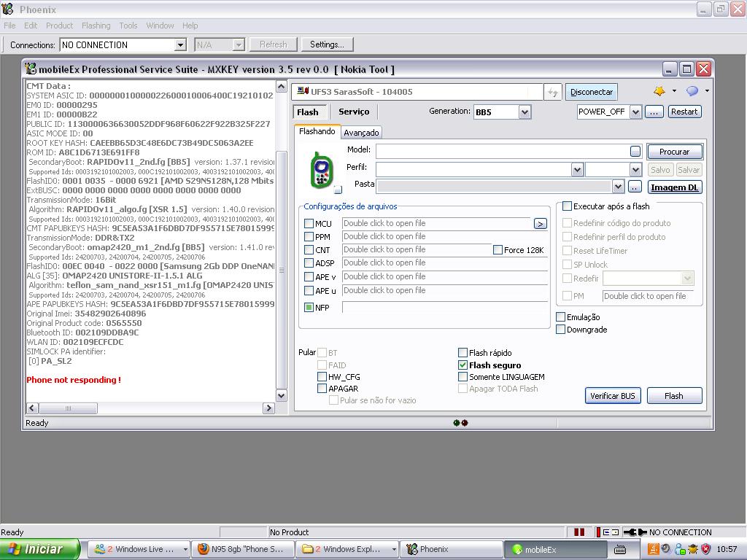
Task: Select the Flashando tab
Action: point(317,131)
